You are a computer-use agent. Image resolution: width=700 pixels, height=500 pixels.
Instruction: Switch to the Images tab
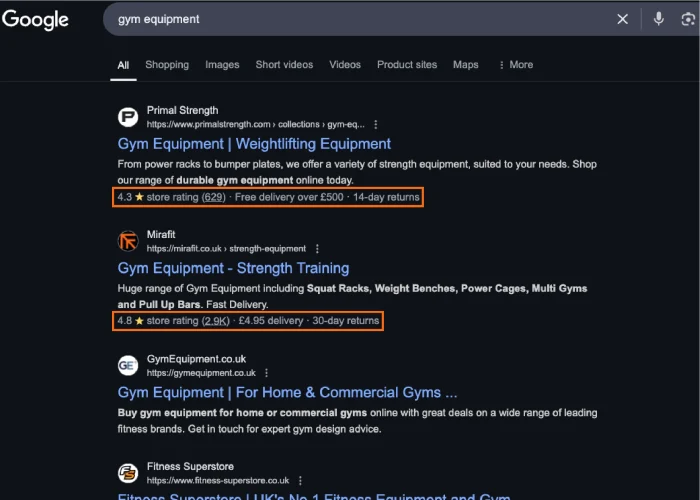pyautogui.click(x=222, y=65)
